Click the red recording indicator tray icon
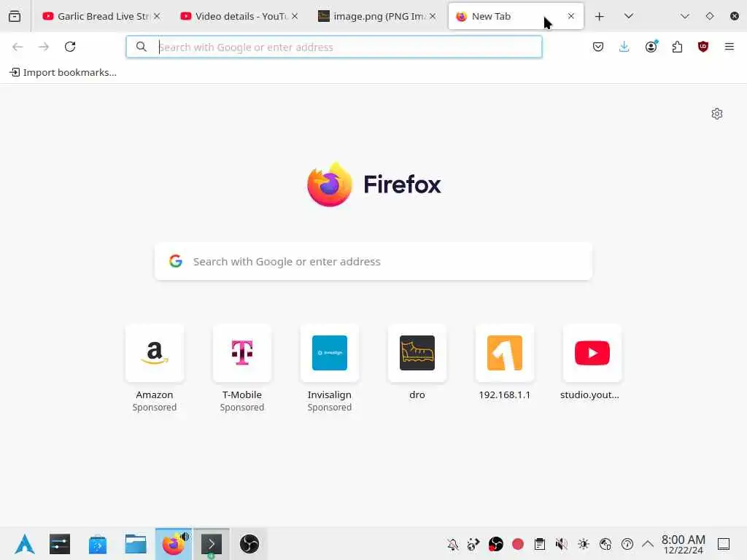747x560 pixels. pyautogui.click(x=518, y=544)
